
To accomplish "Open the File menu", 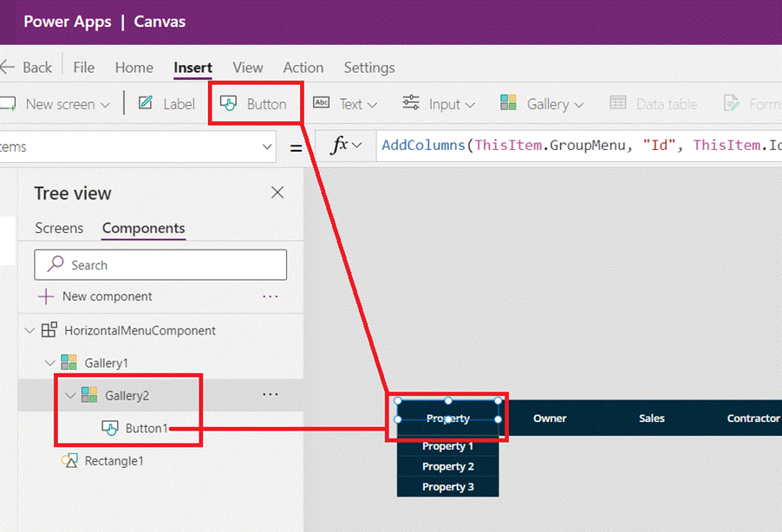I will pyautogui.click(x=84, y=68).
